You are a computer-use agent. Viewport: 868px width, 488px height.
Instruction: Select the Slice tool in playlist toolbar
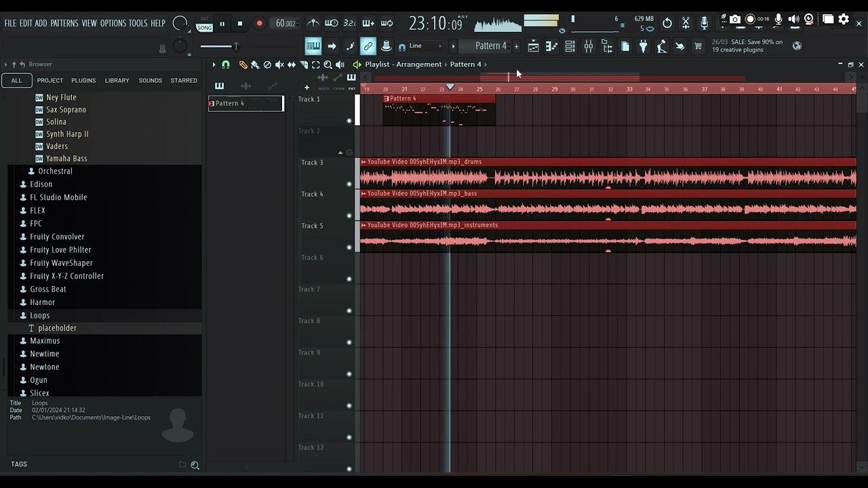pyautogui.click(x=303, y=65)
